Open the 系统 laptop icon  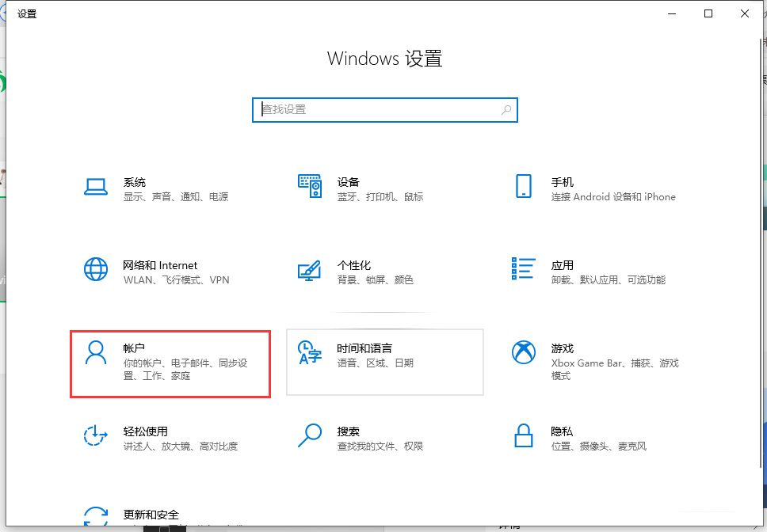[96, 187]
